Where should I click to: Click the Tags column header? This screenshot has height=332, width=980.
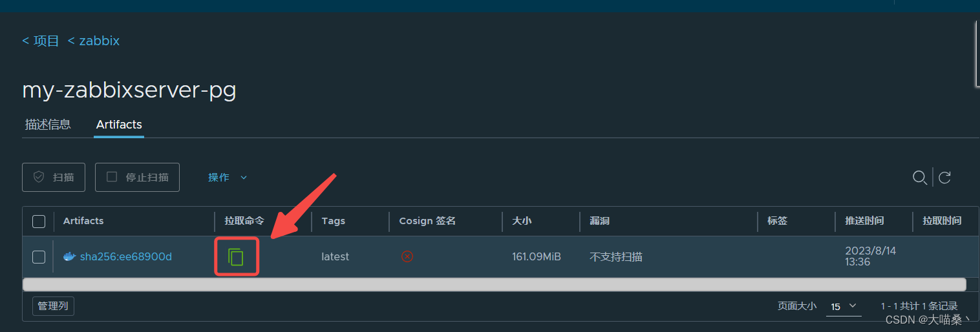334,221
